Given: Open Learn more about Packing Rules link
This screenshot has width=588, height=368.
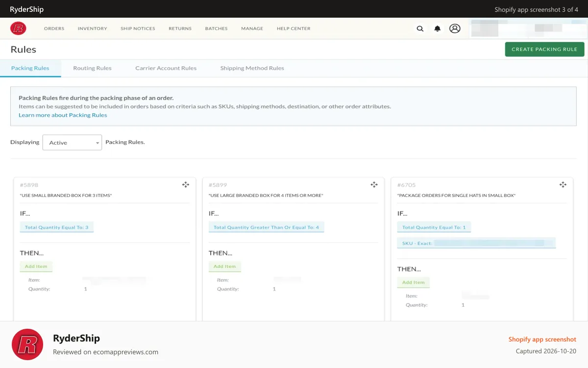Looking at the screenshot, I should [63, 115].
